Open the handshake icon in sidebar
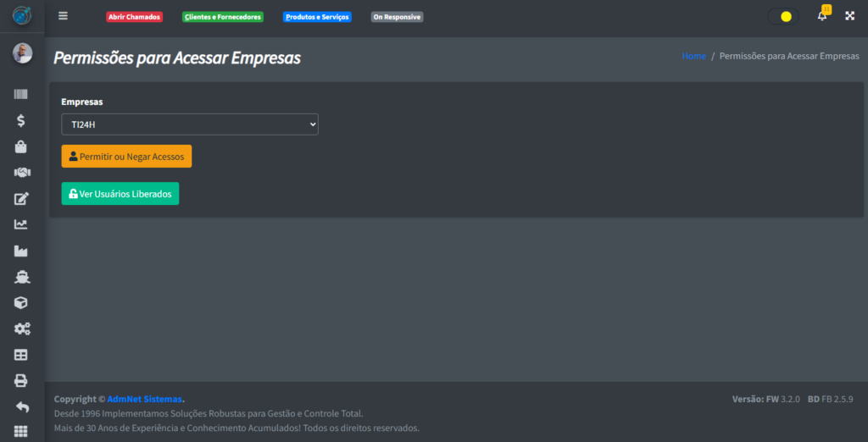868x442 pixels. click(x=21, y=173)
